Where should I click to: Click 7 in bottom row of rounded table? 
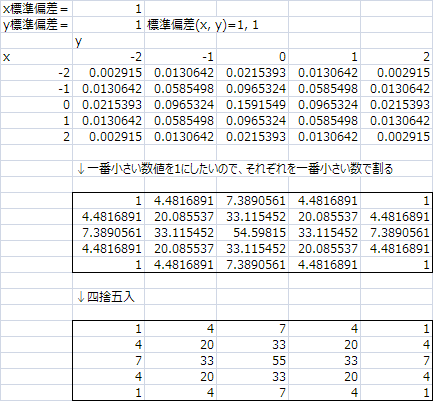coord(252,393)
